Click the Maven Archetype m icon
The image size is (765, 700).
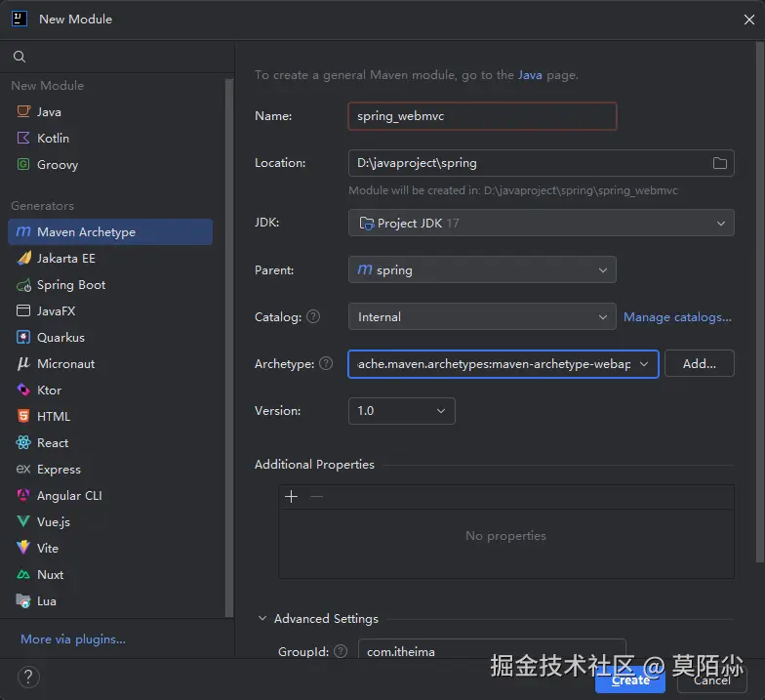coord(23,231)
